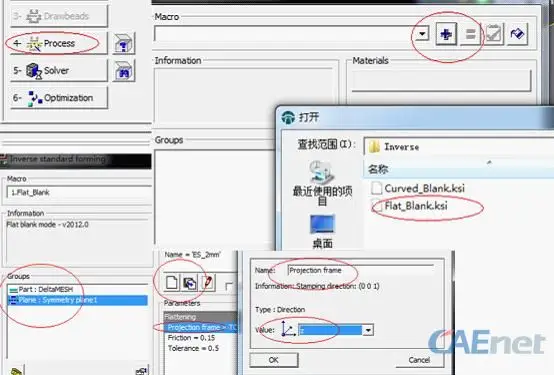Click the copy-with-arrow icon under Name

[190, 283]
